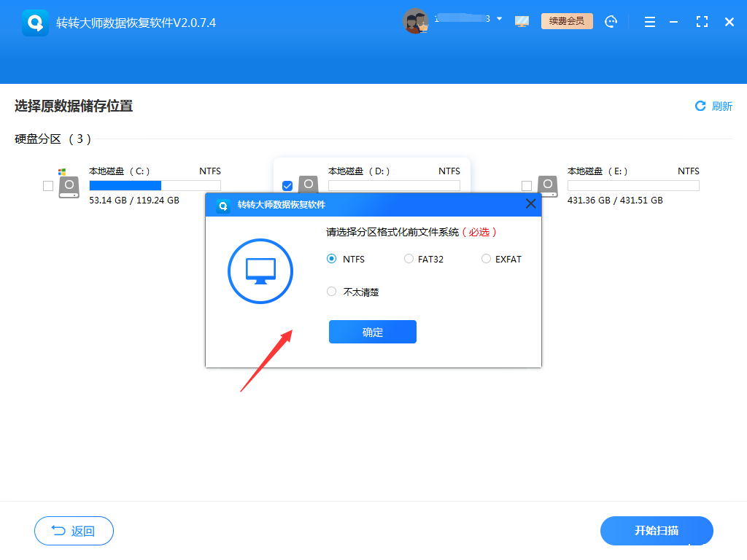Image resolution: width=747 pixels, height=560 pixels.
Task: Click the app logo icon at top left
Action: point(35,21)
